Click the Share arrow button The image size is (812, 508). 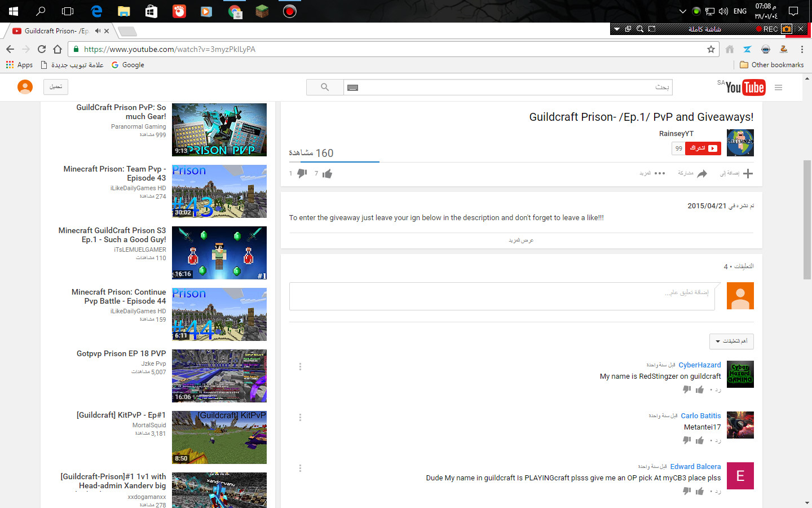[x=692, y=173]
